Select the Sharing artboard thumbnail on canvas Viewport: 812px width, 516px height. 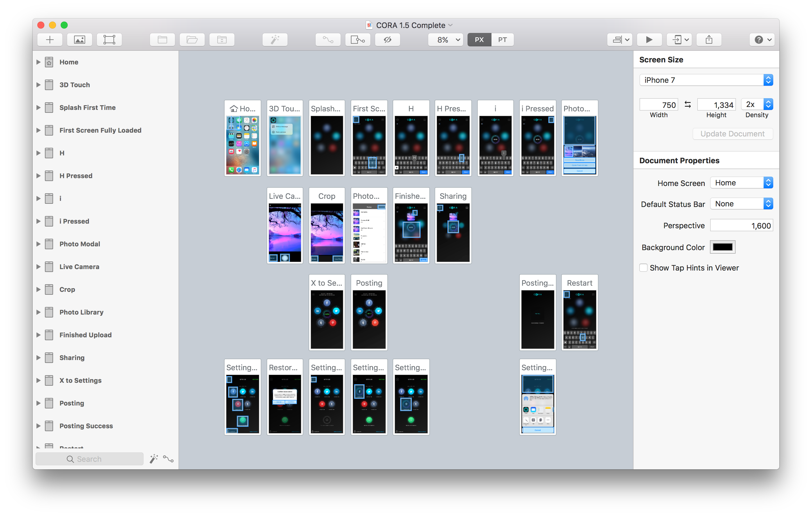[x=453, y=226]
